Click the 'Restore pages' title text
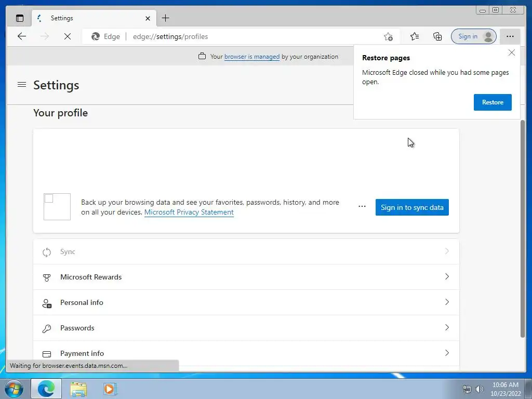 pyautogui.click(x=386, y=58)
